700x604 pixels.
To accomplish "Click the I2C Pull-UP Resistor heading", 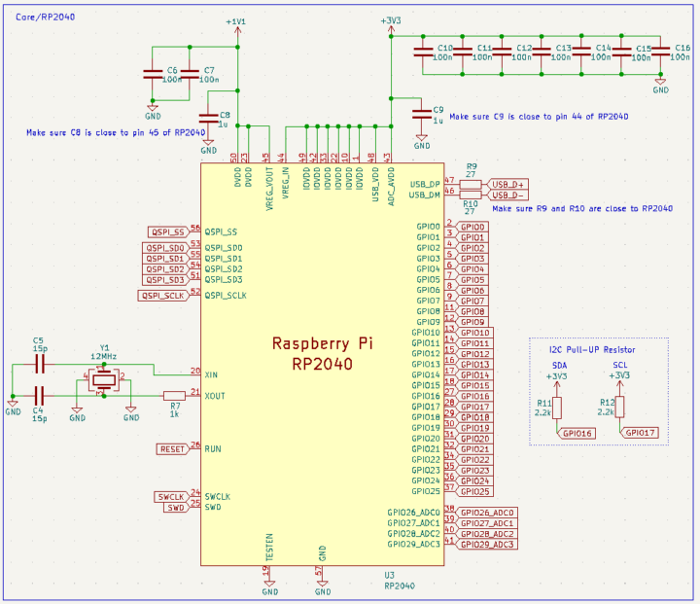I will coord(590,348).
